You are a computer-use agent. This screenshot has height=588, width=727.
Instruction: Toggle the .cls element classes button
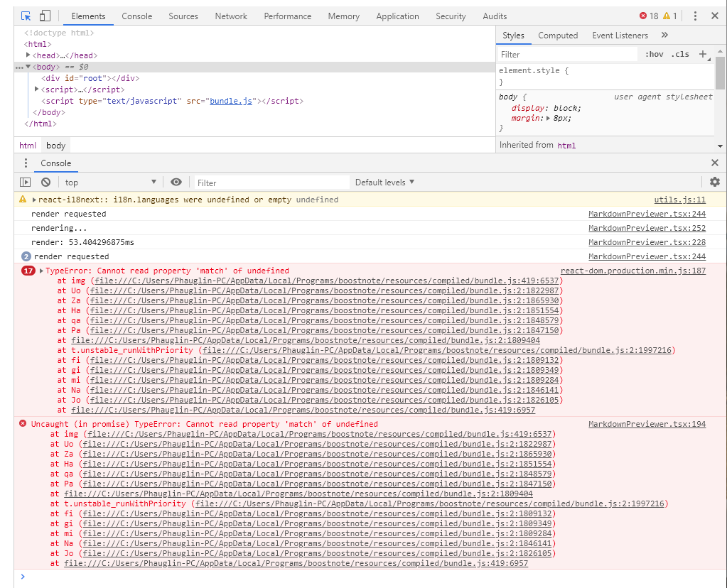click(x=679, y=54)
